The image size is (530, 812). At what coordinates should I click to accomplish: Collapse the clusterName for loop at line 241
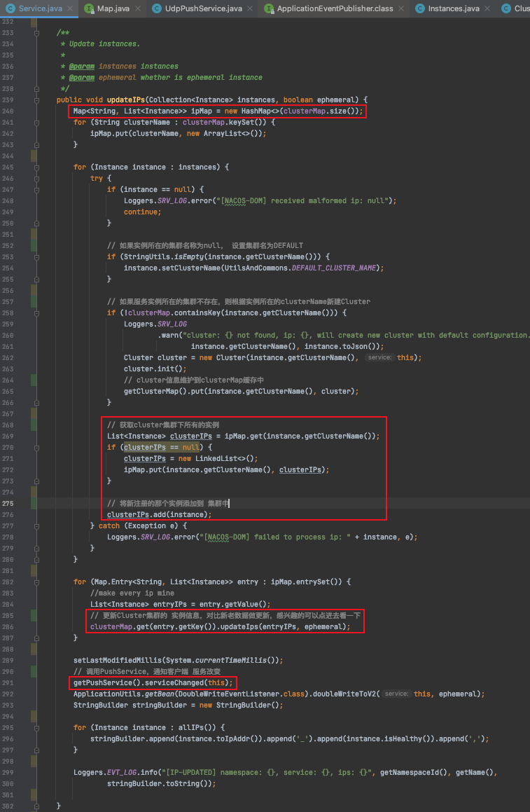coord(36,122)
